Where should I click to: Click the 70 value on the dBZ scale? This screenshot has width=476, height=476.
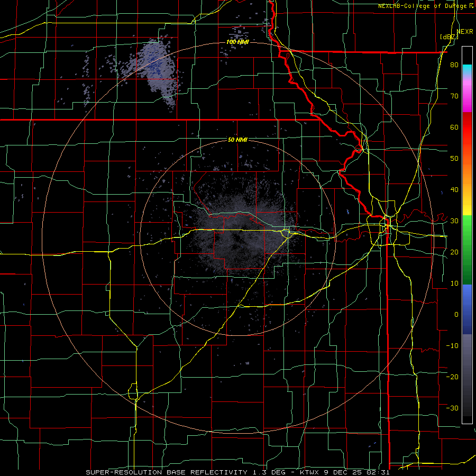tap(454, 96)
